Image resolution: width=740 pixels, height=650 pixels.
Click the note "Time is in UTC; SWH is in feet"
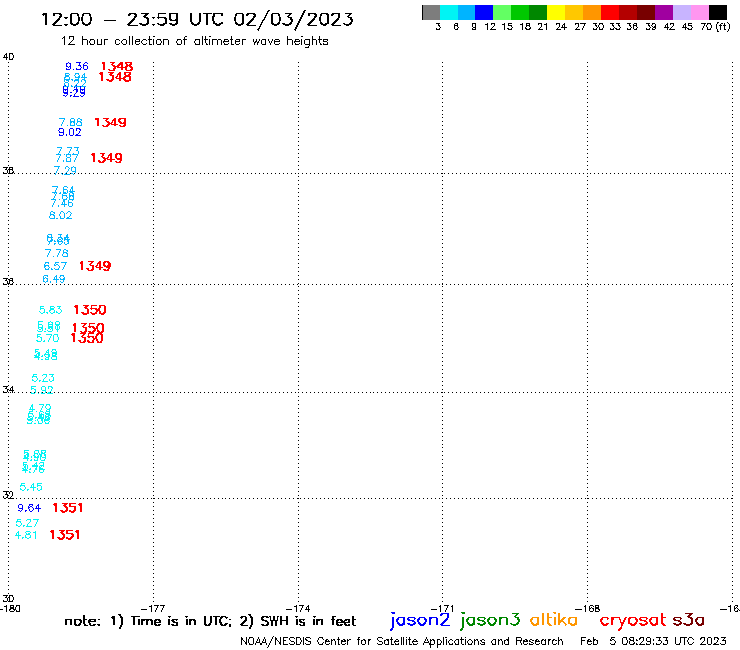click(x=210, y=621)
